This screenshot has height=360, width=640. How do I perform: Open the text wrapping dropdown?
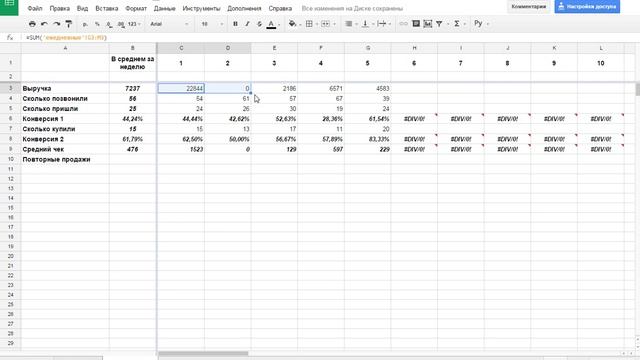[x=383, y=24]
